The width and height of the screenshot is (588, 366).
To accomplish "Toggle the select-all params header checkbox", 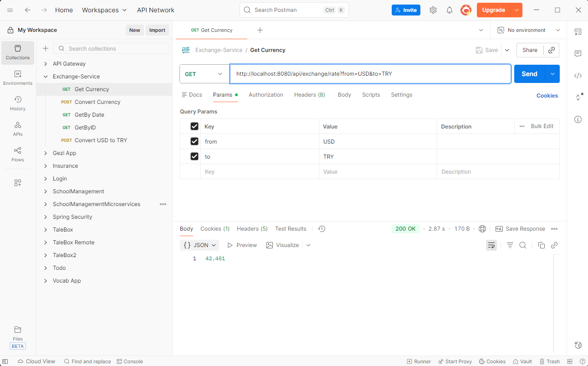I will point(194,126).
